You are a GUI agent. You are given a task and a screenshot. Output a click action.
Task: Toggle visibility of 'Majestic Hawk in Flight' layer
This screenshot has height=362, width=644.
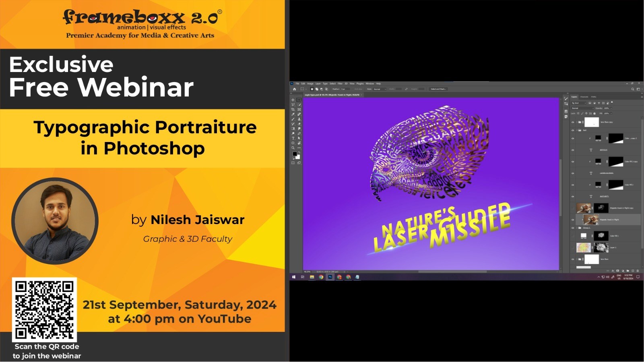573,220
